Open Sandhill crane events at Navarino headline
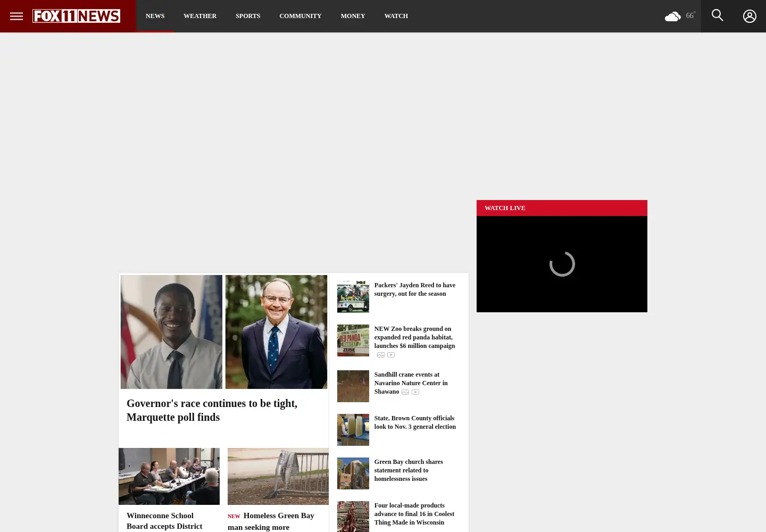Viewport: 766px width, 532px height. (411, 383)
